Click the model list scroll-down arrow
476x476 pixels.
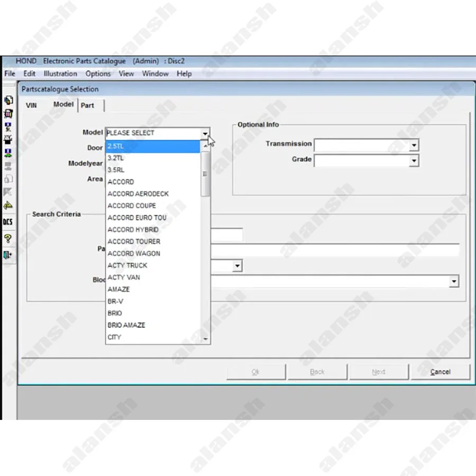click(x=206, y=339)
